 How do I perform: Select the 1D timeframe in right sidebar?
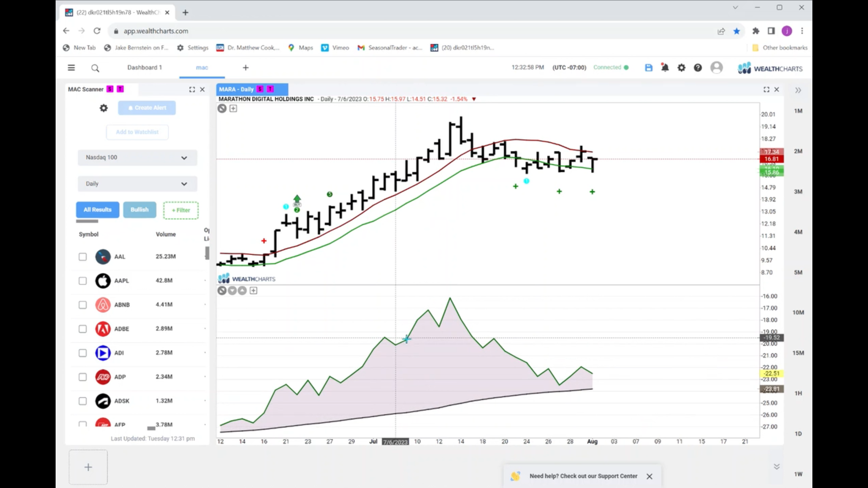(798, 434)
